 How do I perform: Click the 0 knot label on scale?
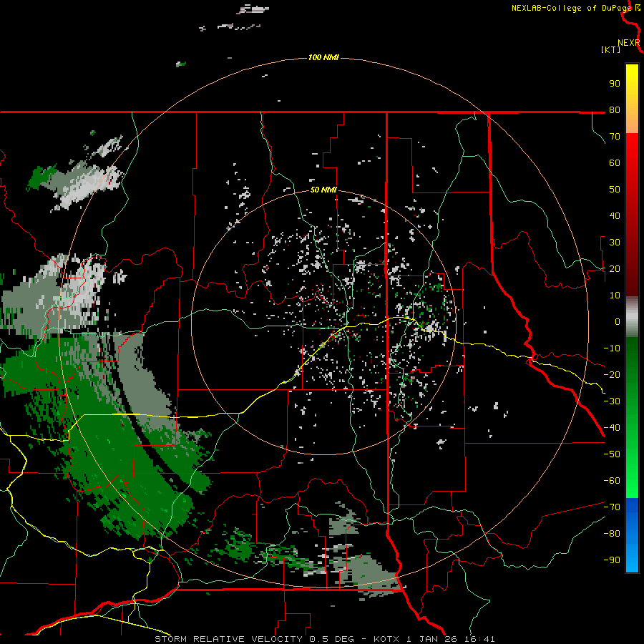(x=618, y=321)
